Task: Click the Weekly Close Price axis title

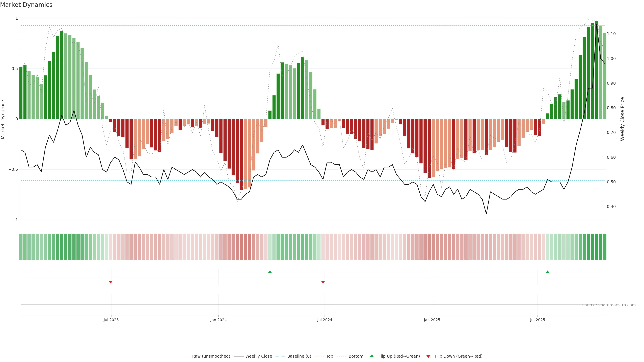Action: [623, 119]
